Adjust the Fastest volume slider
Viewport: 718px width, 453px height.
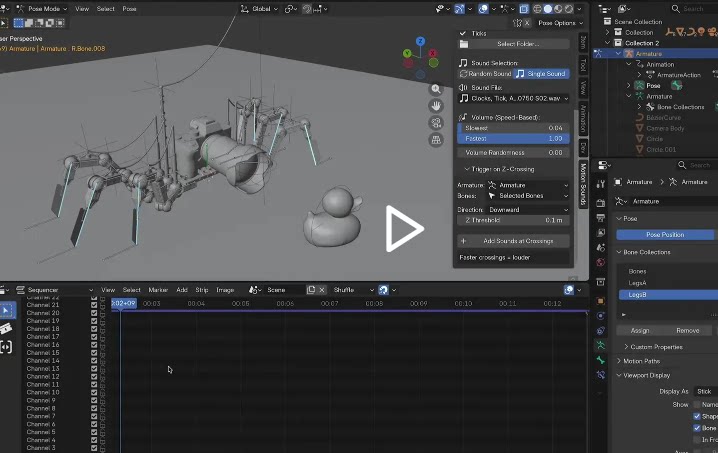tap(513, 138)
